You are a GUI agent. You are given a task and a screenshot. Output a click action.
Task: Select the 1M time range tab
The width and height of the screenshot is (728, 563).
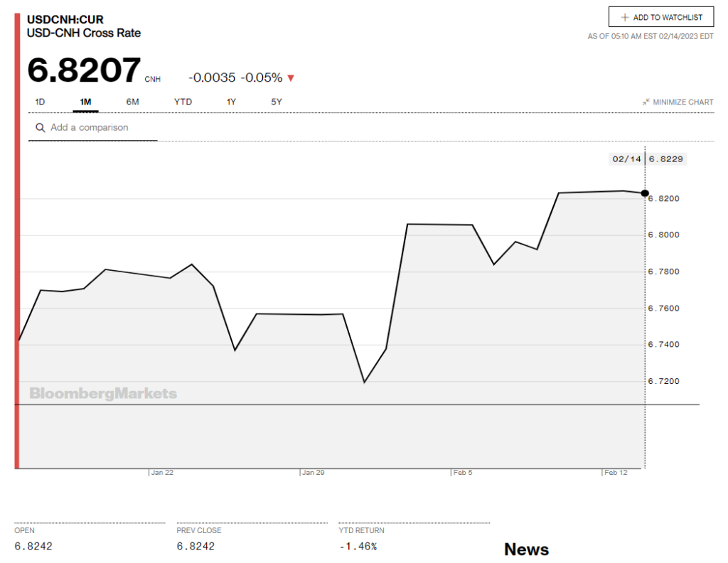(85, 102)
